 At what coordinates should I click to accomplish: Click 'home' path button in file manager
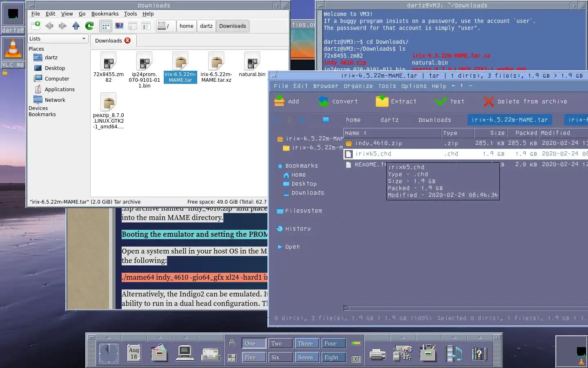coord(187,26)
